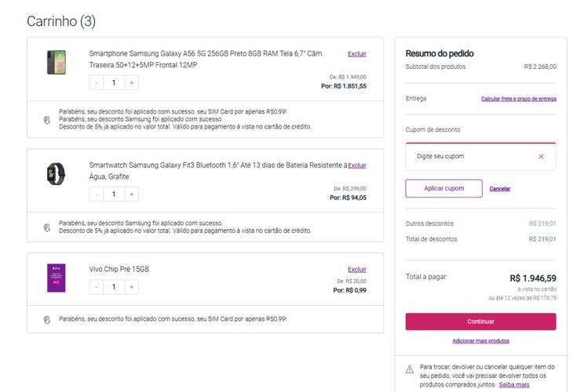Focus the Digite seu cupom field
Image resolution: width=584 pixels, height=392 pixels.
[x=471, y=157]
